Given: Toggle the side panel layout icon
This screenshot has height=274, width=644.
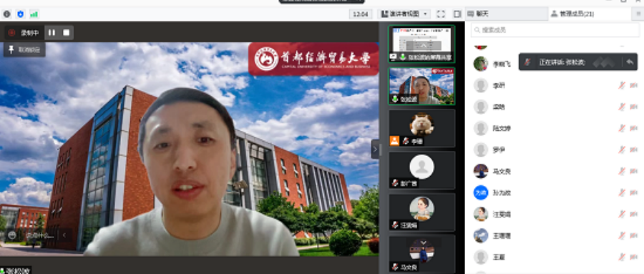Looking at the screenshot, I should [457, 14].
